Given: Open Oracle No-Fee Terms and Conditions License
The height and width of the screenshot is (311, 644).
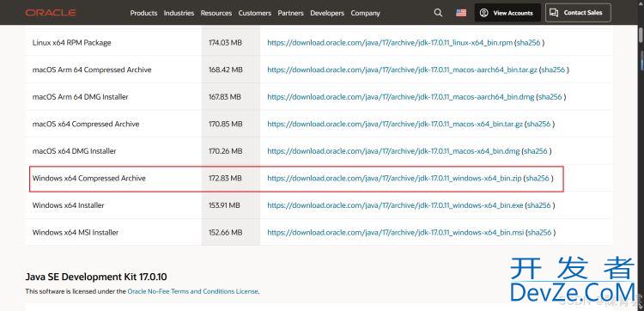Looking at the screenshot, I should (x=193, y=291).
